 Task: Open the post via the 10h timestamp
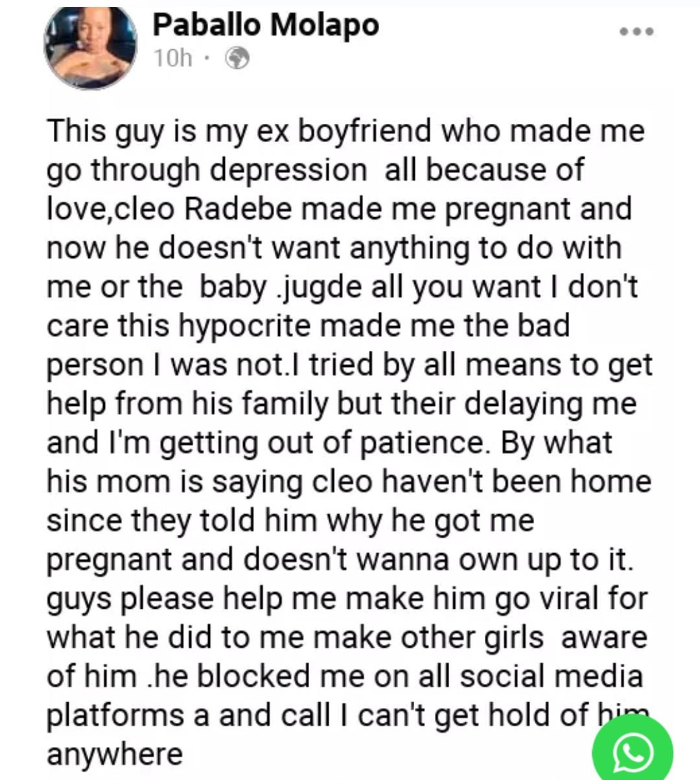click(x=173, y=58)
